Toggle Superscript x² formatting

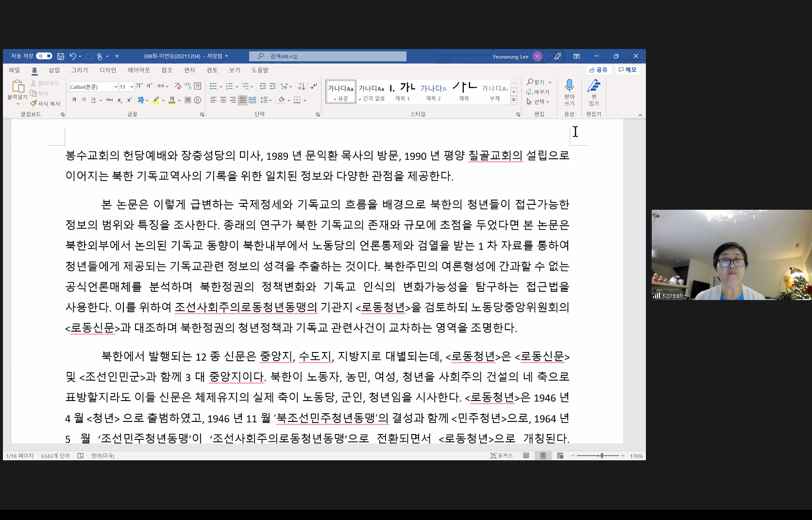pyautogui.click(x=130, y=100)
